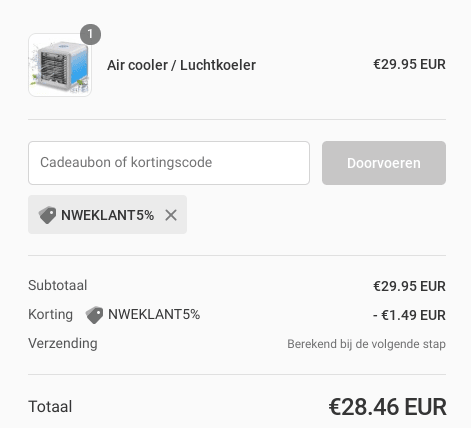The image size is (471, 428).
Task: Click the tag icon in applied code chip
Action: pos(47,215)
